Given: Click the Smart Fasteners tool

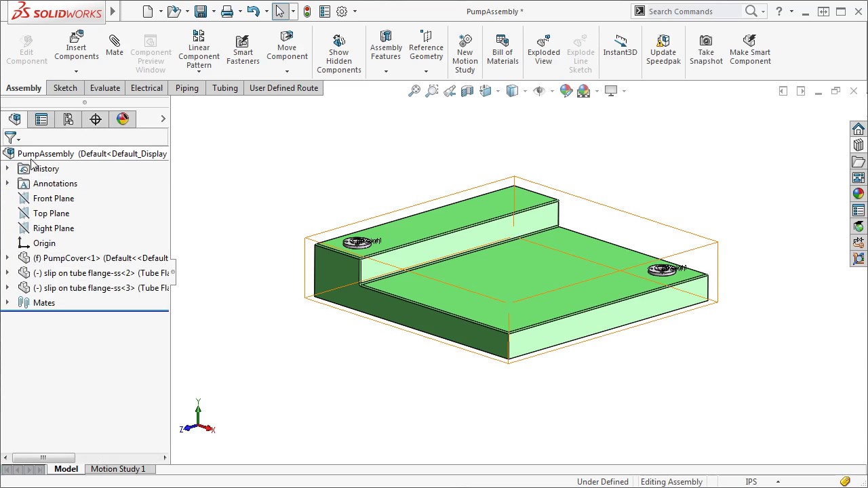Looking at the screenshot, I should coord(243,49).
